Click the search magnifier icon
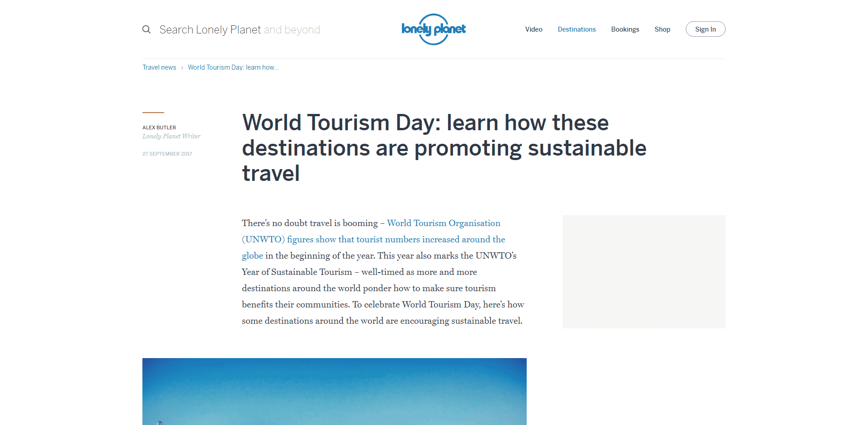This screenshot has width=868, height=425. 146,29
